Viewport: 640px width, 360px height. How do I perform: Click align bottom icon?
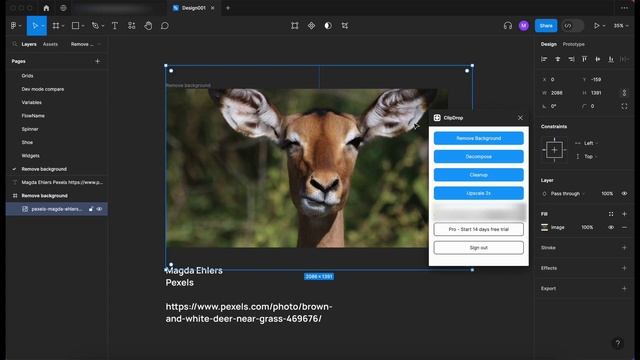(611, 59)
